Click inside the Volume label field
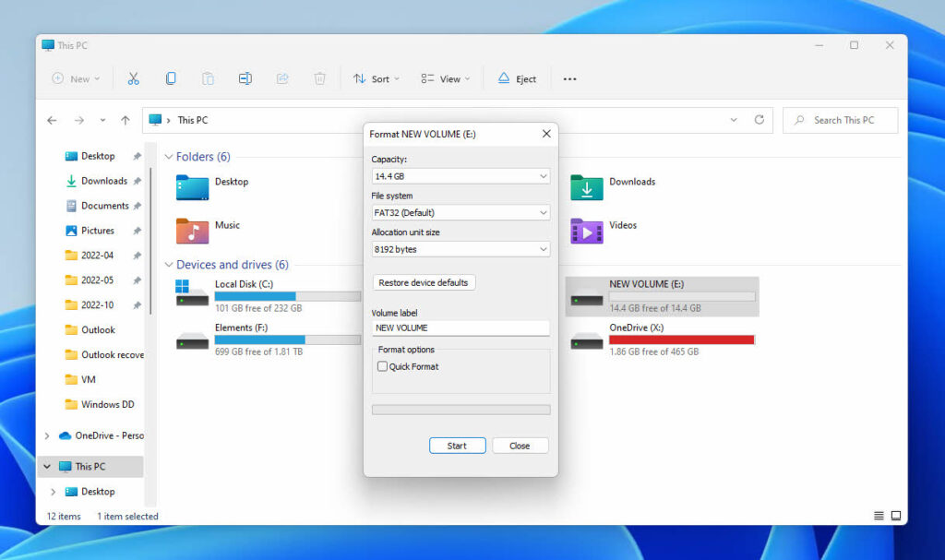Viewport: 945px width, 560px height. click(x=460, y=328)
